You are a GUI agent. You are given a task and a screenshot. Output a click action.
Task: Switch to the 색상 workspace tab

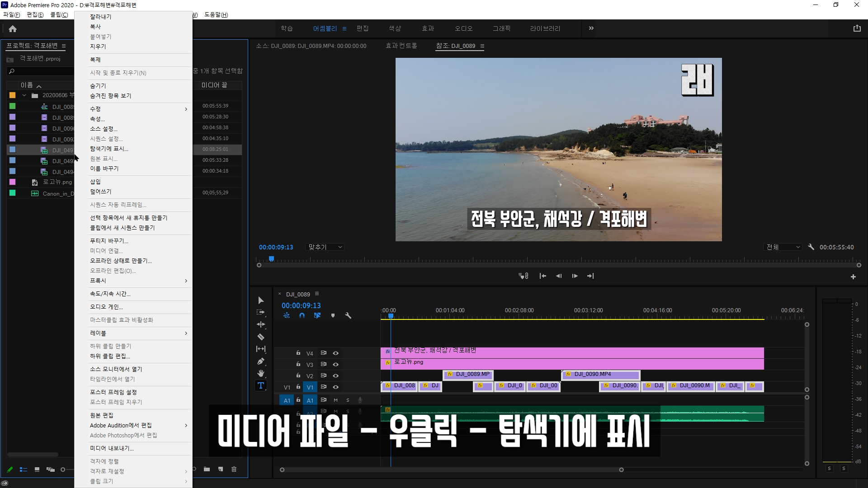pos(395,28)
